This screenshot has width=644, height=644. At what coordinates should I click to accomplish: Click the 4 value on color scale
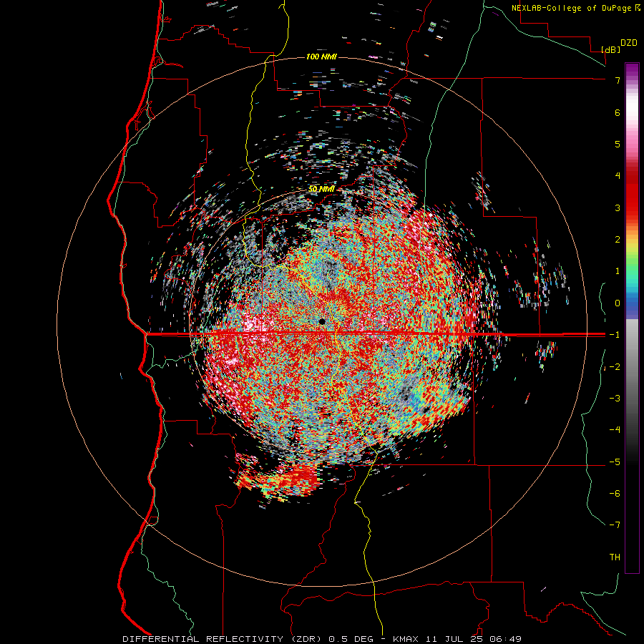(618, 176)
